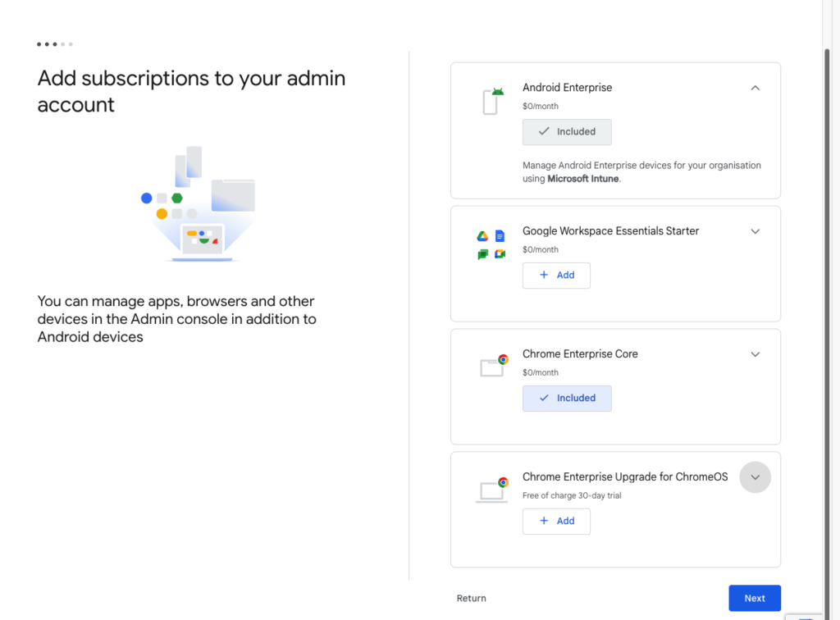Click the Google Workspace Essentials Starter title
The image size is (840, 620).
tap(610, 230)
